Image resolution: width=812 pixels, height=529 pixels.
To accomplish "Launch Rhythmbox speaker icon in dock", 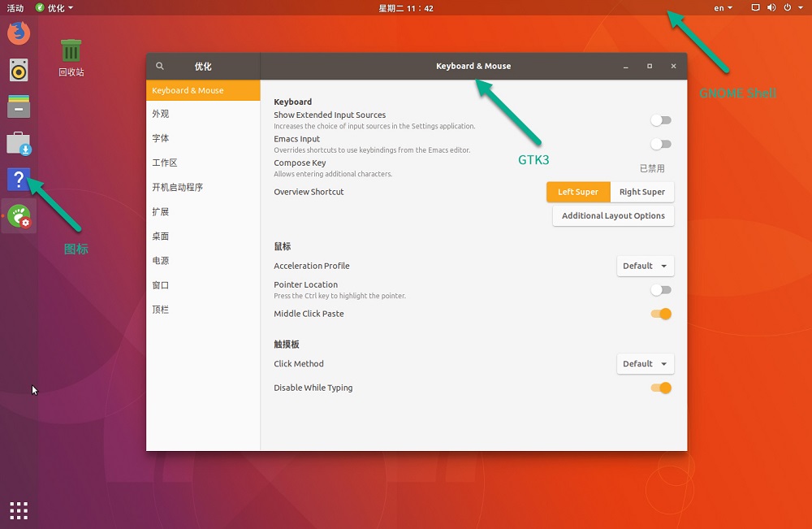I will click(x=19, y=70).
